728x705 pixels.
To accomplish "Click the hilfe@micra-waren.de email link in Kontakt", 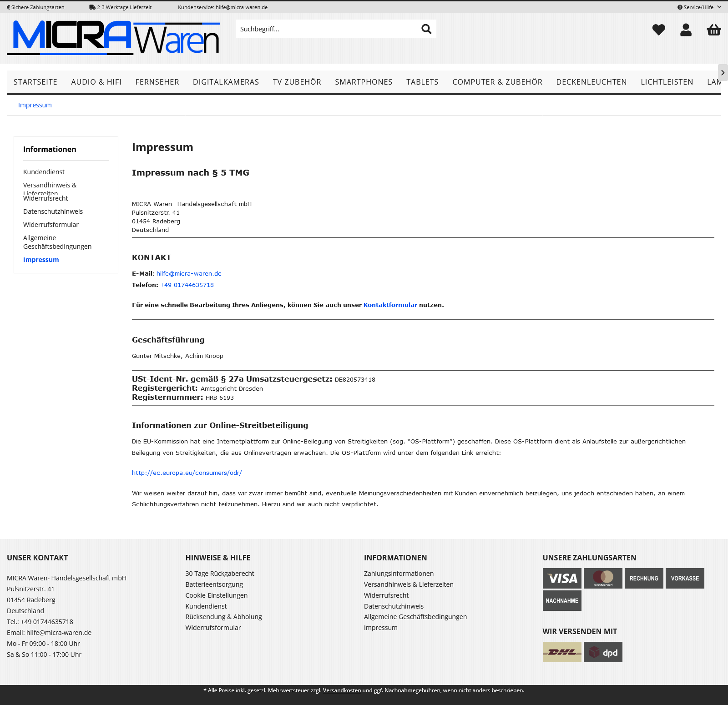I will (x=189, y=273).
